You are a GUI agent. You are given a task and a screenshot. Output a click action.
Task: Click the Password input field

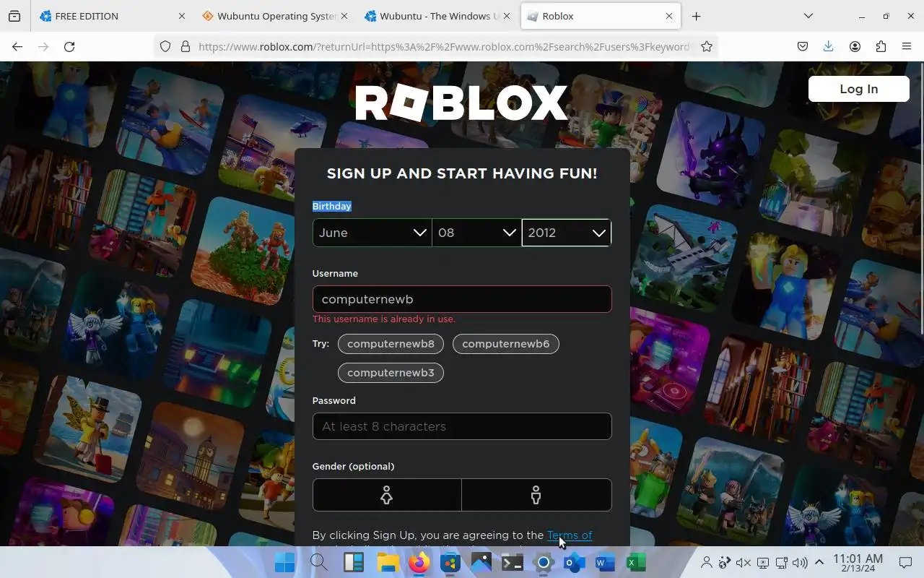(x=462, y=426)
